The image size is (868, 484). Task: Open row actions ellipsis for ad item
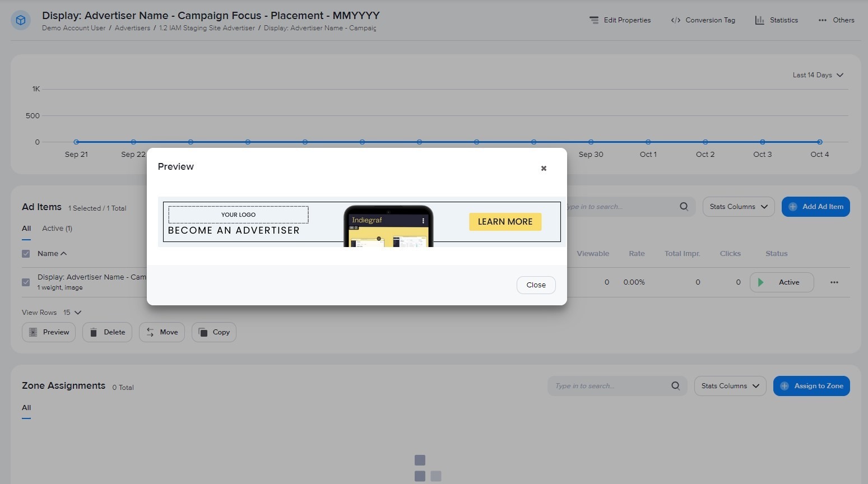[x=834, y=282]
